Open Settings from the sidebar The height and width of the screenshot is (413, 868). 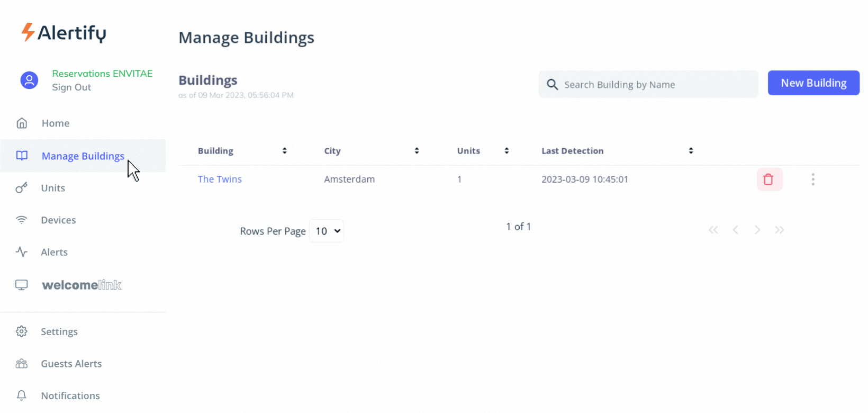59,332
